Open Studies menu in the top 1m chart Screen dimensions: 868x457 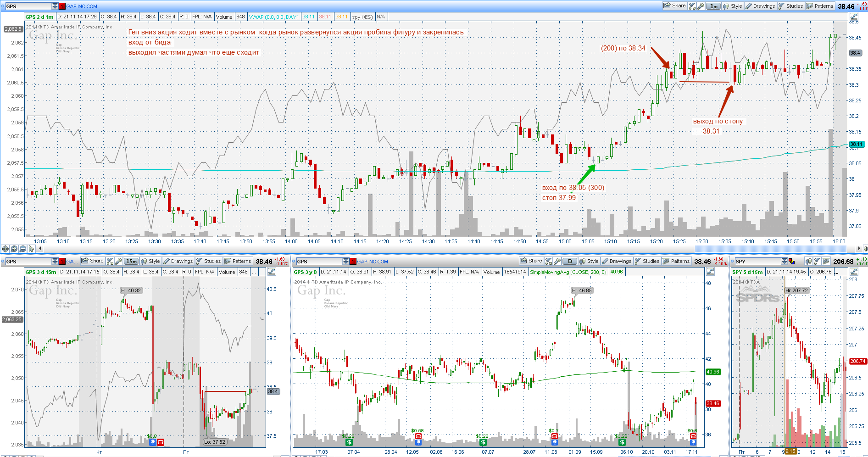[x=790, y=6]
